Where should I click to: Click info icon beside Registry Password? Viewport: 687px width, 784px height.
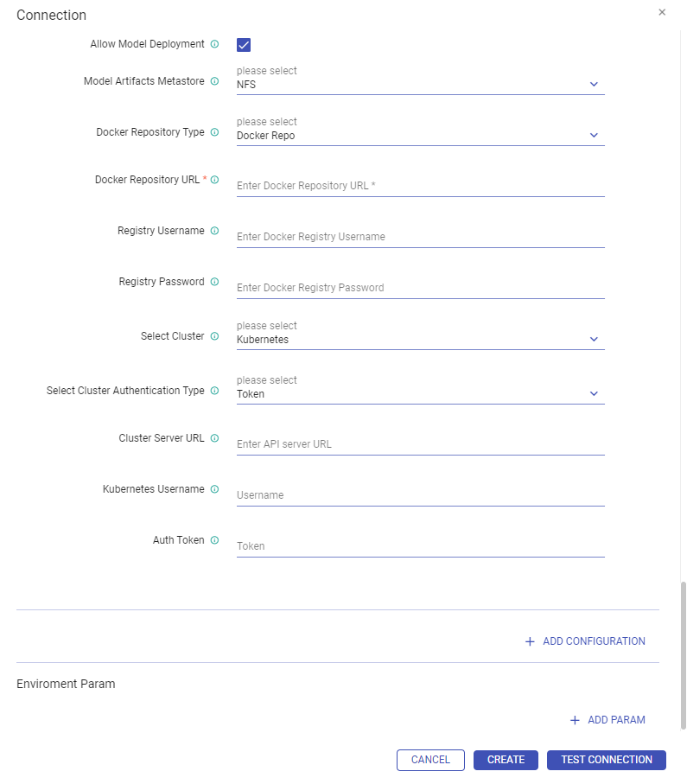tap(214, 282)
